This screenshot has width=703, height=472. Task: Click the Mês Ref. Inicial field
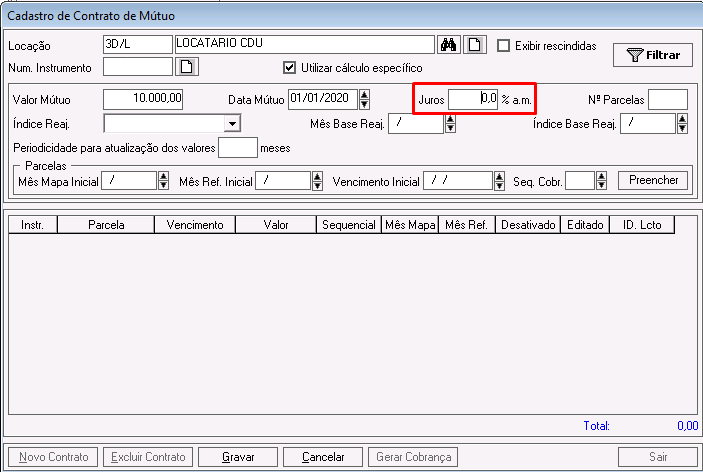click(283, 181)
